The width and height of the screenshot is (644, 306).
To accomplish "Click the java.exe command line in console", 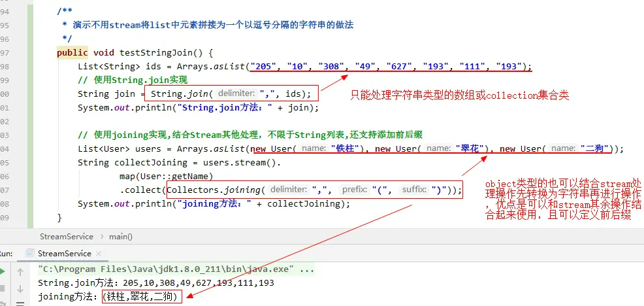I will click(176, 269).
